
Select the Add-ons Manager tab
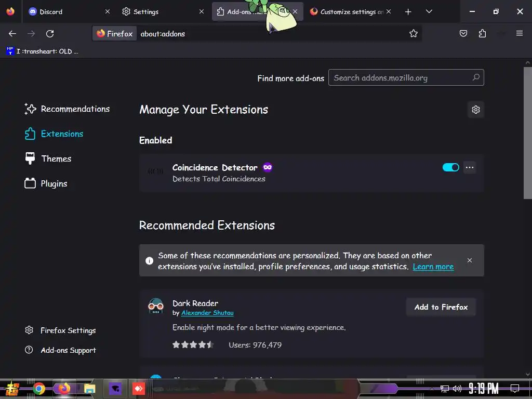pyautogui.click(x=257, y=11)
